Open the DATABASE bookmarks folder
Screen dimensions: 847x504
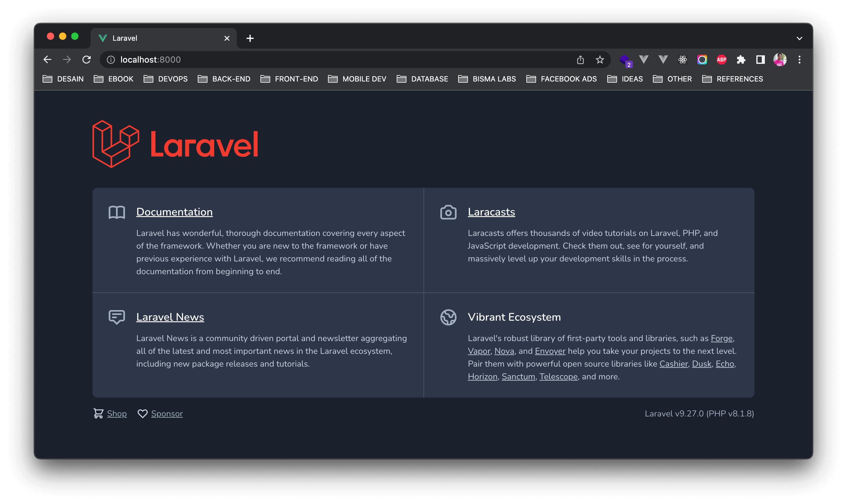click(423, 79)
